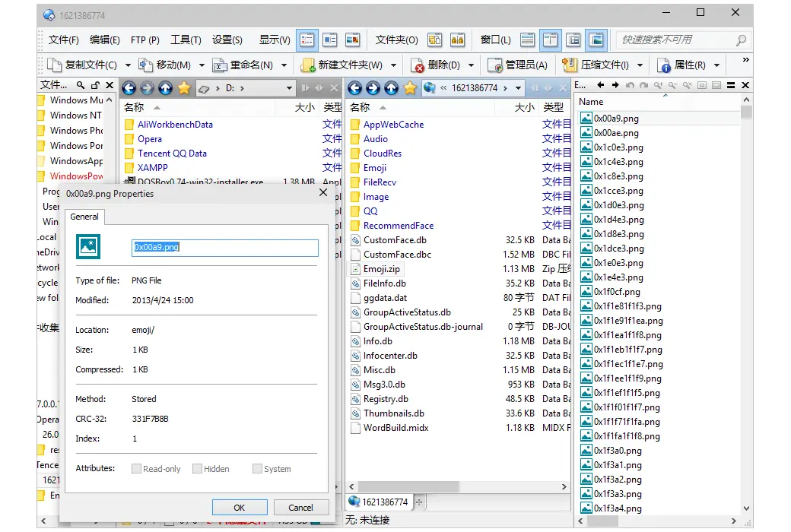Show hidden toolbar items with » chevron
Screen dimensions: 791x532
[745, 60]
